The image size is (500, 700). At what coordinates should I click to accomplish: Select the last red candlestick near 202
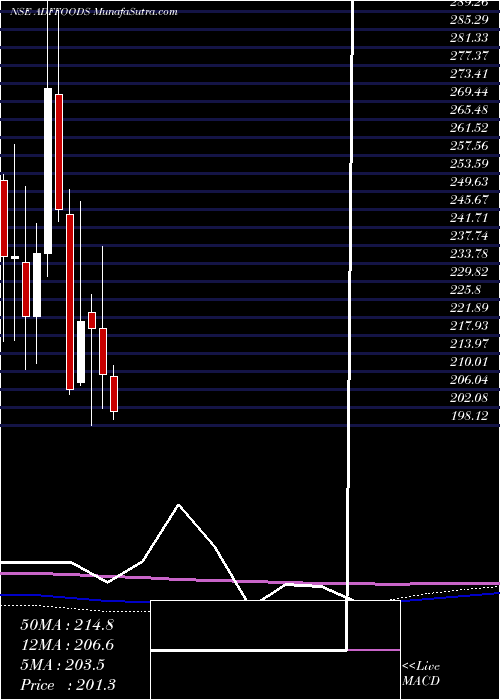click(114, 394)
